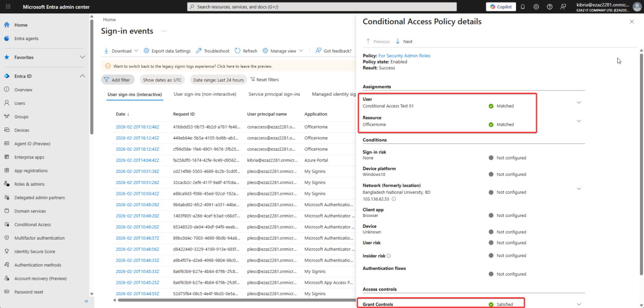Click the info icon beside 103.136.62.53

394,198
